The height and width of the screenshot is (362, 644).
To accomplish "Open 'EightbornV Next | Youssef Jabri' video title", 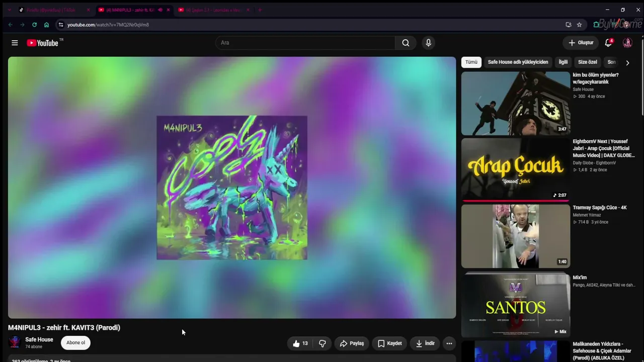I will click(604, 148).
